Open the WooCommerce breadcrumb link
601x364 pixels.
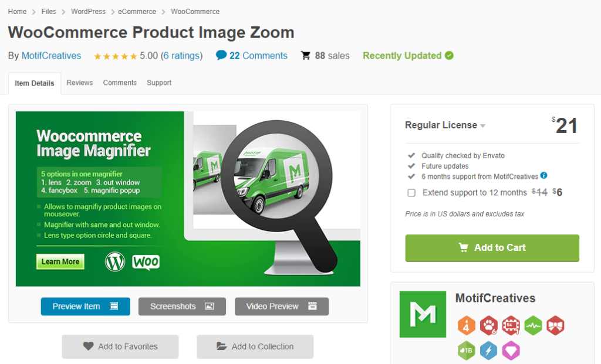coord(195,12)
